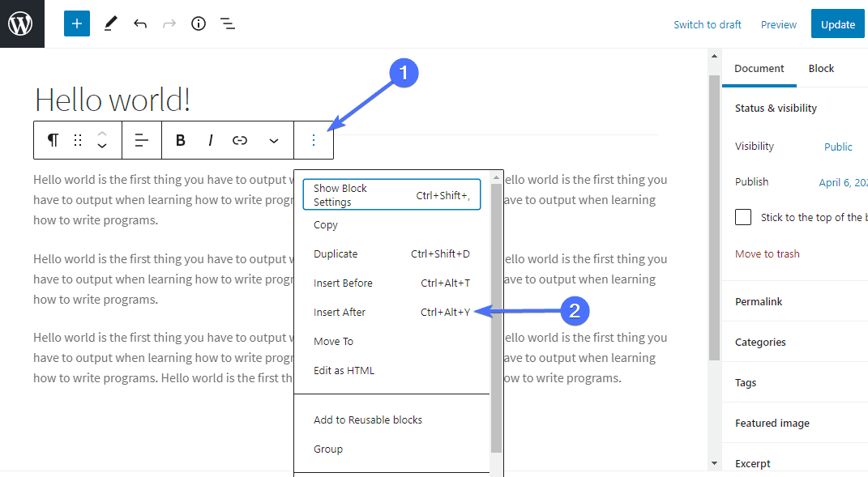
Task: Open the WordPress logo menu
Action: pyautogui.click(x=22, y=23)
